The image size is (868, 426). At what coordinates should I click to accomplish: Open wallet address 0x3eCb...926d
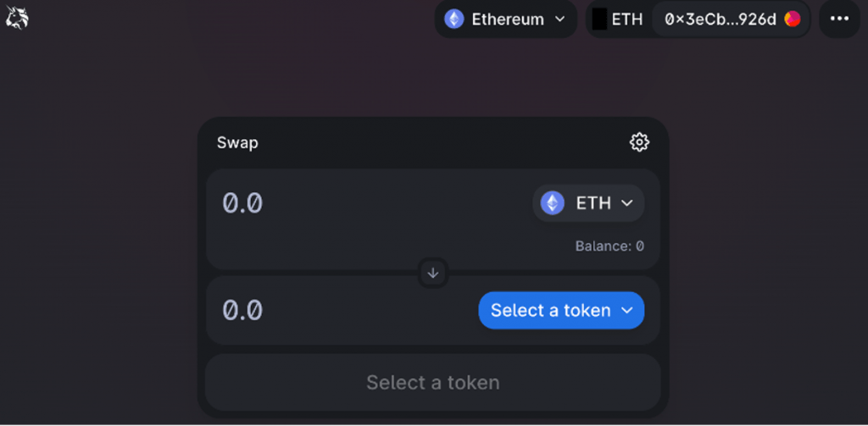(x=721, y=19)
